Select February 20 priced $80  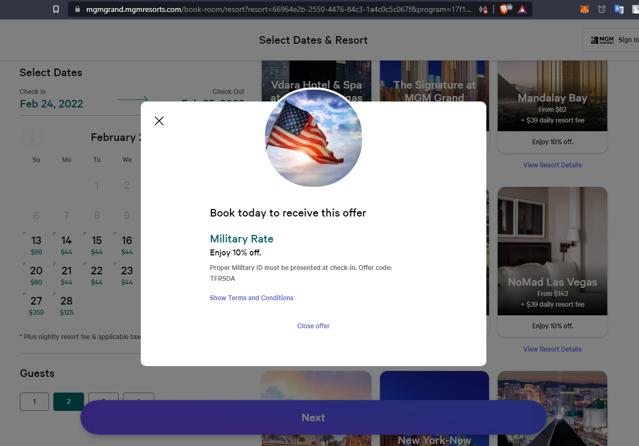[36, 275]
